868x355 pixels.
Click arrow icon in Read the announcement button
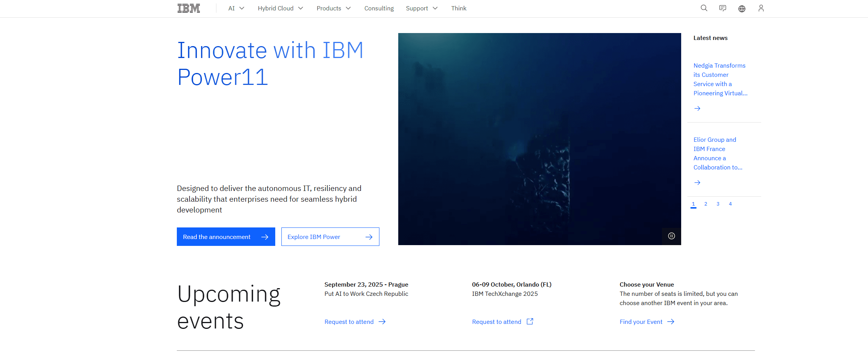coord(265,237)
